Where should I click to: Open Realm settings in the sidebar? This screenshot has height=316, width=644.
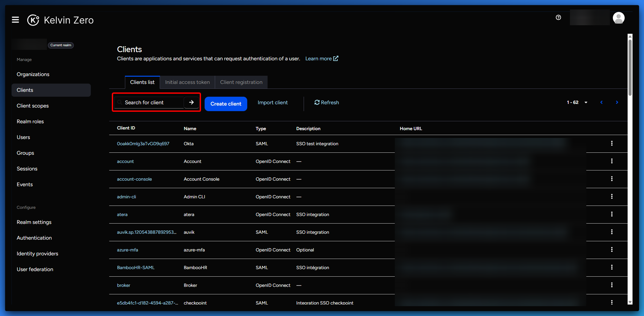[34, 222]
